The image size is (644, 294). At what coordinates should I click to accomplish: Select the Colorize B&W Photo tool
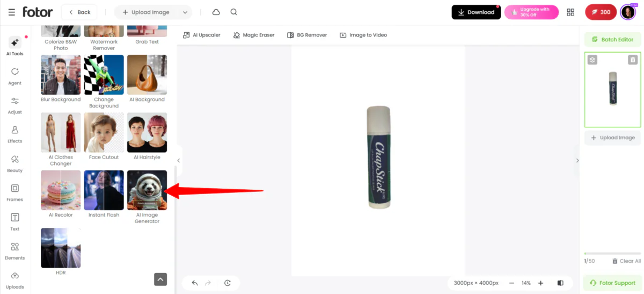[x=61, y=38]
